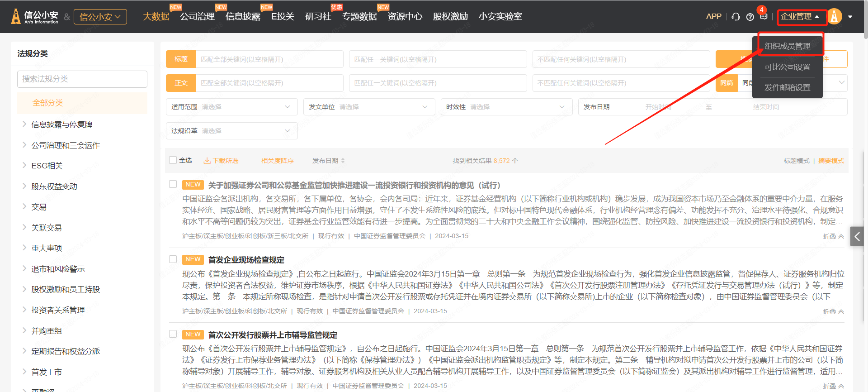Open the 法规沿革 dropdown

click(x=231, y=131)
